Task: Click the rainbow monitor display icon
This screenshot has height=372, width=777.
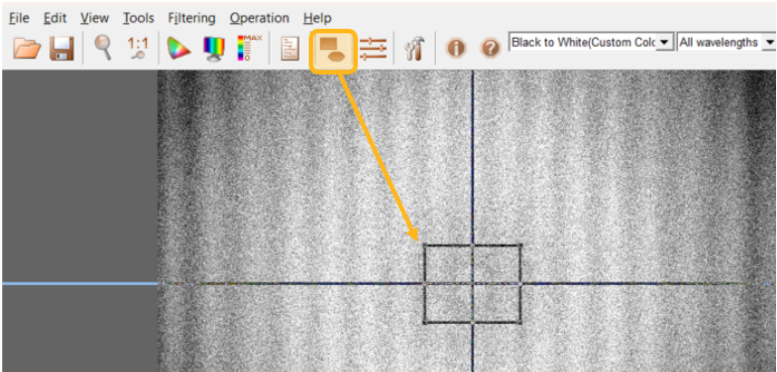Action: (214, 49)
